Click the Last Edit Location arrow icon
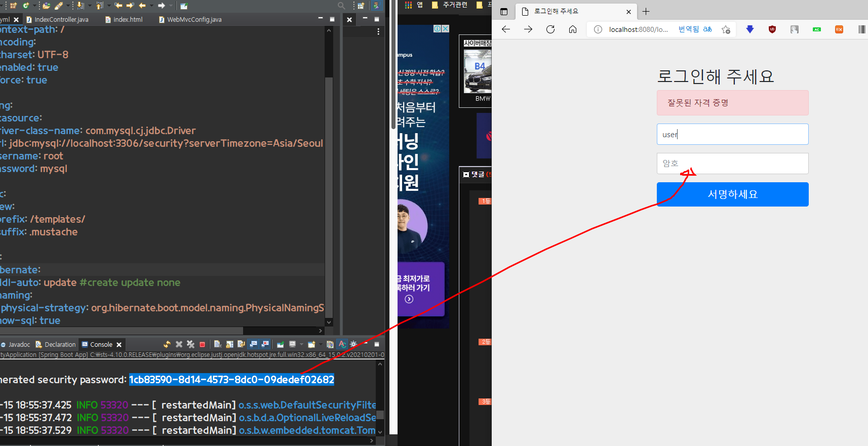Image resolution: width=868 pixels, height=446 pixels. [x=119, y=6]
